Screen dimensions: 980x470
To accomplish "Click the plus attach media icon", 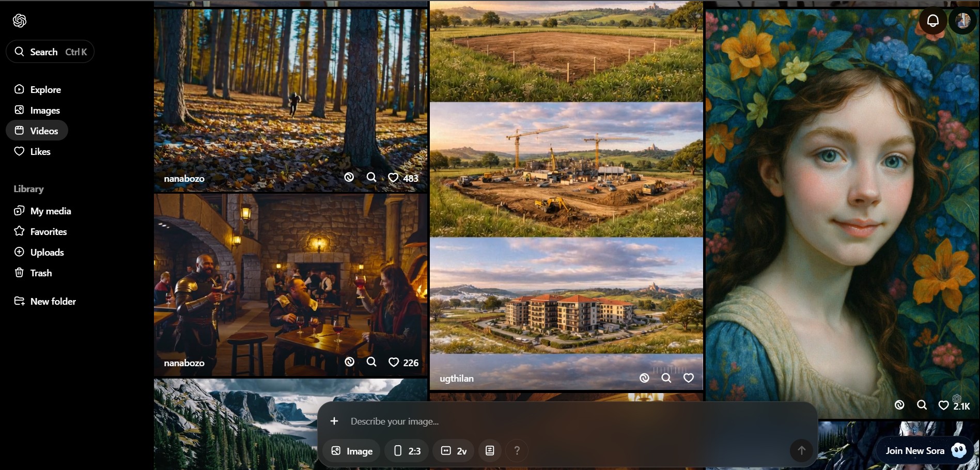I will (x=334, y=421).
